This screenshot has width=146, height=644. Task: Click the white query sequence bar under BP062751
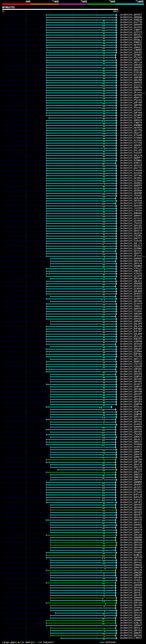point(60,10)
